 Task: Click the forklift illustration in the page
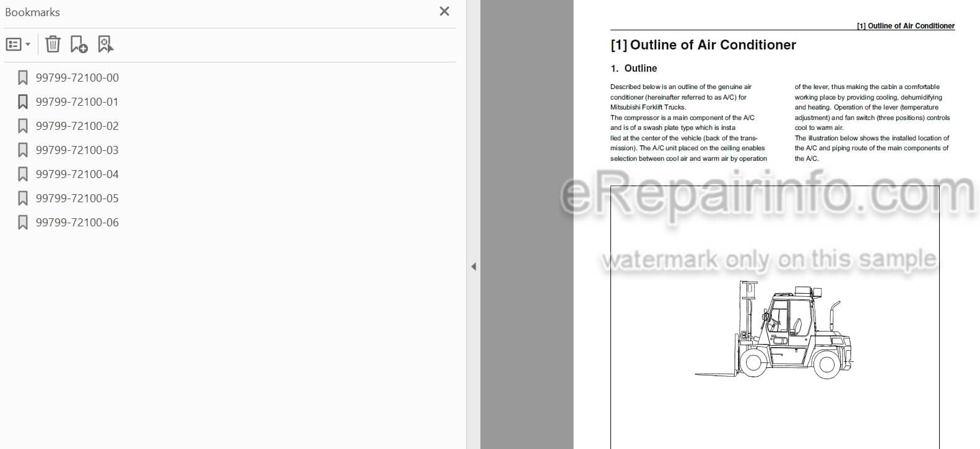click(775, 331)
